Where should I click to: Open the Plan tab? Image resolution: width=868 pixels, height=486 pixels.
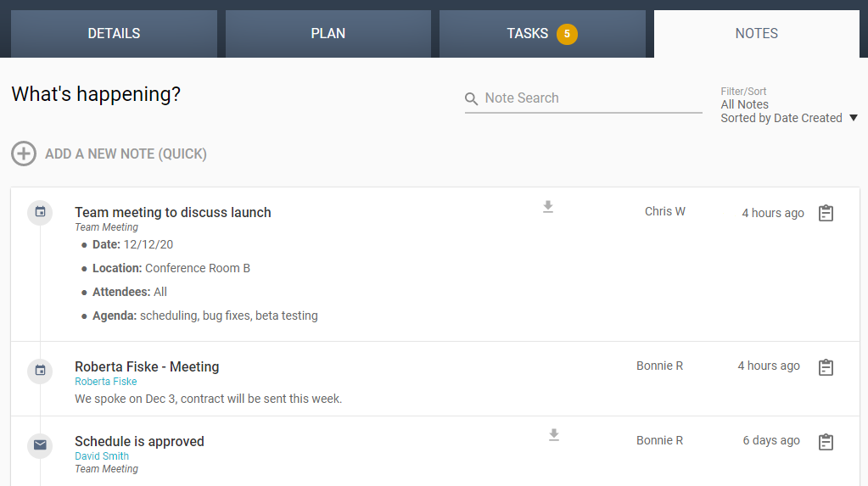328,34
